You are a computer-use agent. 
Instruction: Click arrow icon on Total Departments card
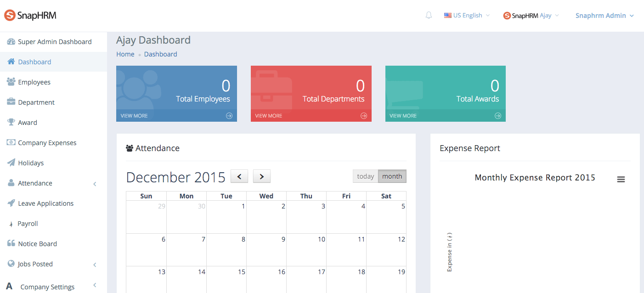pos(363,116)
